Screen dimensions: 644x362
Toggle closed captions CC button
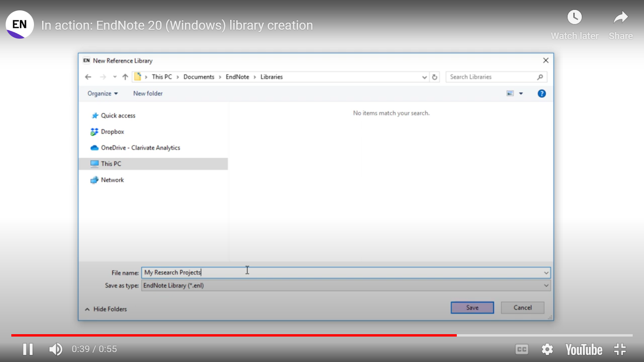521,349
